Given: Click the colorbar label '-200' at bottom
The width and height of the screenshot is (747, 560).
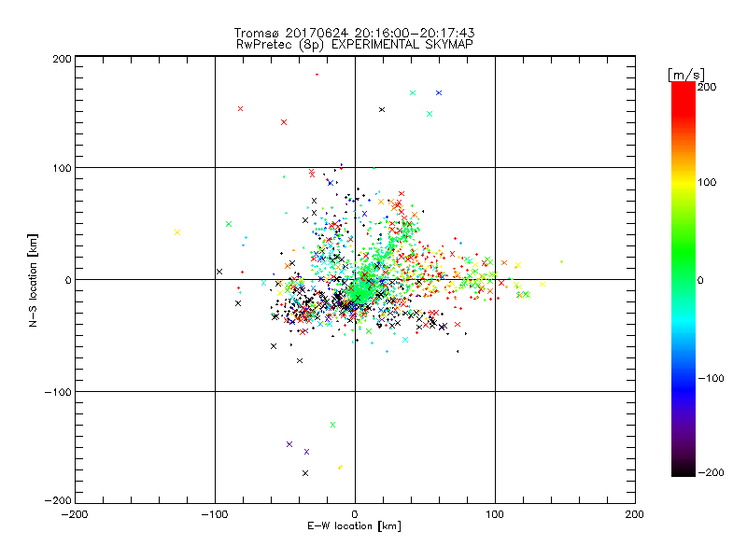Looking at the screenshot, I should [711, 473].
